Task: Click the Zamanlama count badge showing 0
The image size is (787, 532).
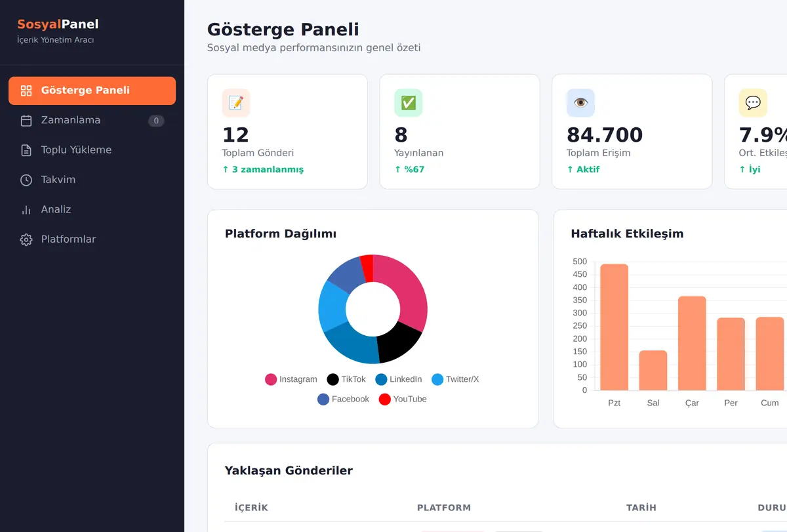Action: pyautogui.click(x=156, y=121)
